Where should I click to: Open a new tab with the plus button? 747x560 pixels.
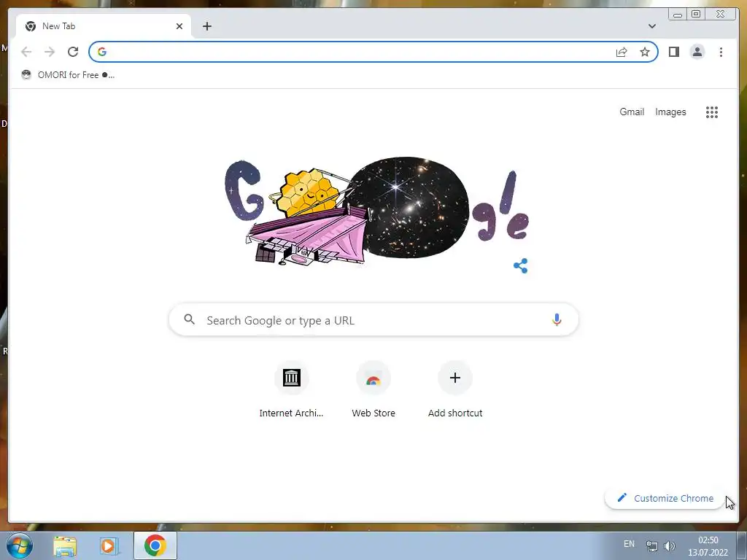pos(206,26)
